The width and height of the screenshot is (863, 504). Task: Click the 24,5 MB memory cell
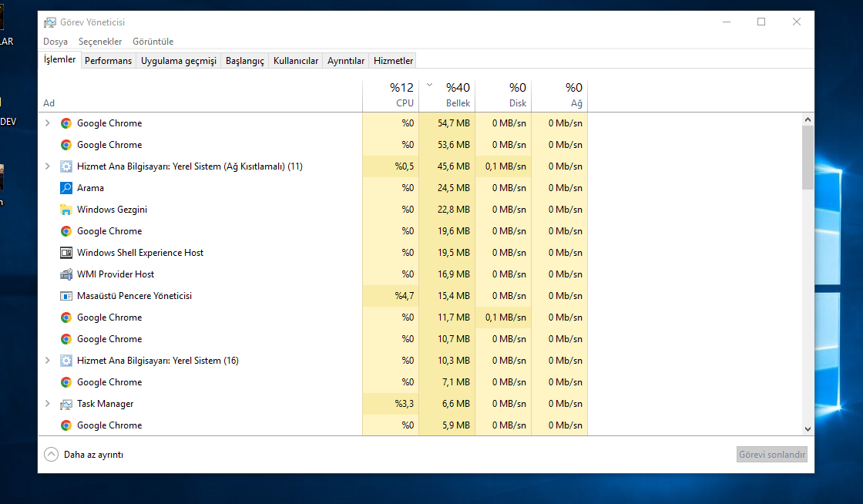click(447, 187)
